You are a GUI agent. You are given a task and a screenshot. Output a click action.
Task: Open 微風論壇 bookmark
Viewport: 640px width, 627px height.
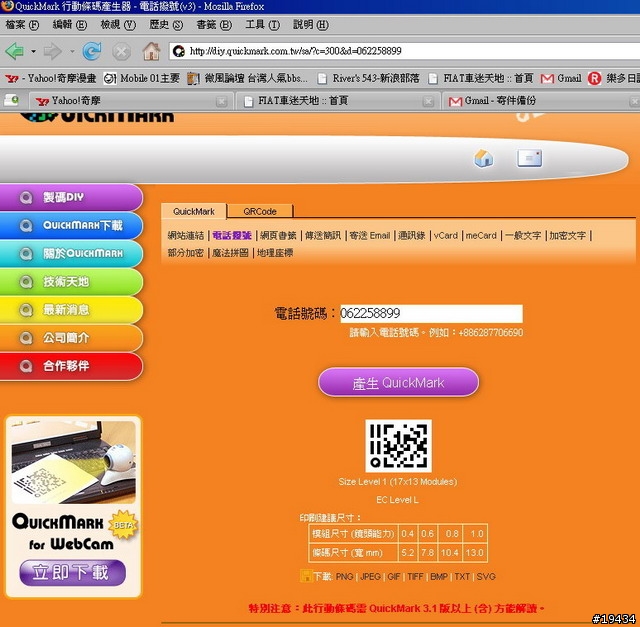(247, 78)
